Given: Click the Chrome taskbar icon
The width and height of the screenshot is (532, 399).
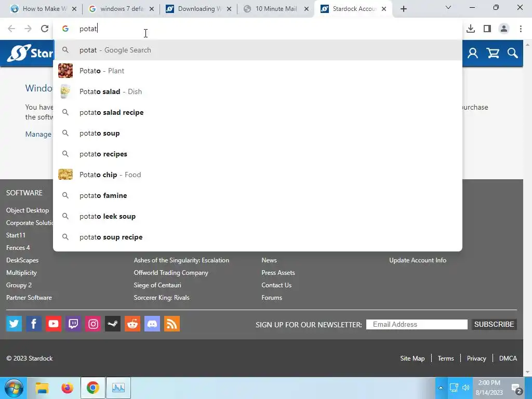Looking at the screenshot, I should coord(92,388).
